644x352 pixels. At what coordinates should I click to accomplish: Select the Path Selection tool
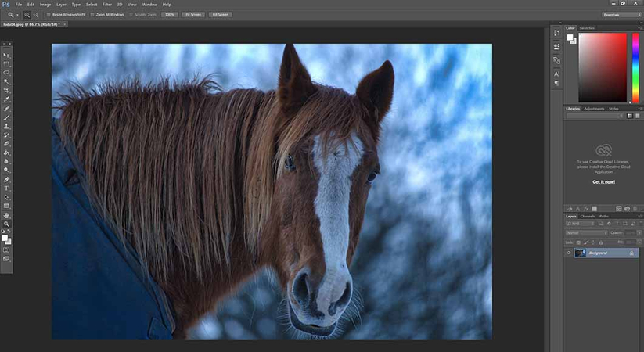click(x=6, y=197)
